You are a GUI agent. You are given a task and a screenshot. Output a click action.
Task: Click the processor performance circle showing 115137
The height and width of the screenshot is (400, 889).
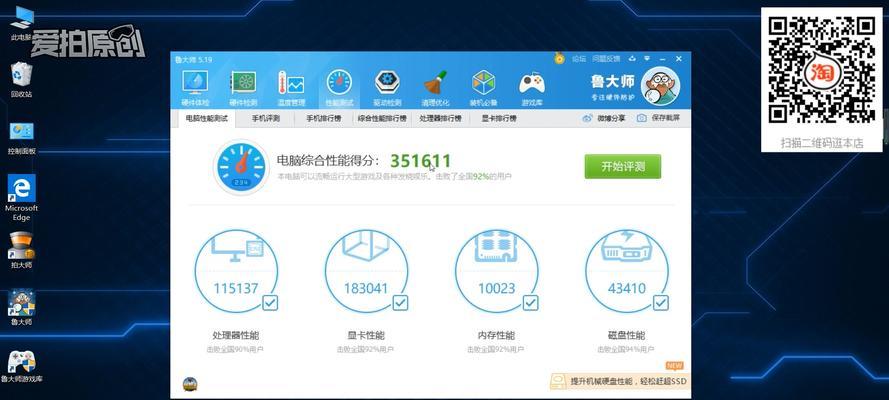pos(236,271)
